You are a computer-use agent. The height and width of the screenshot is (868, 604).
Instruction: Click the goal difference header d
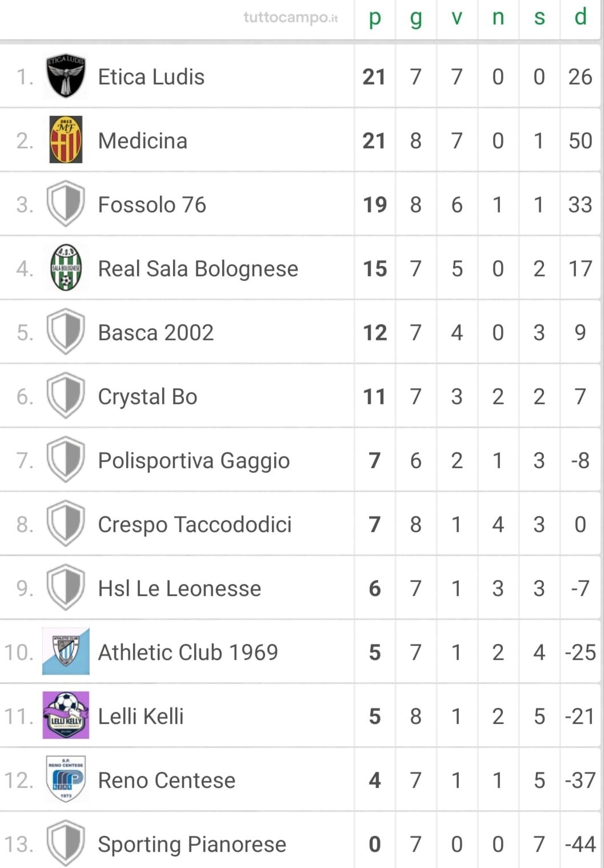click(581, 17)
